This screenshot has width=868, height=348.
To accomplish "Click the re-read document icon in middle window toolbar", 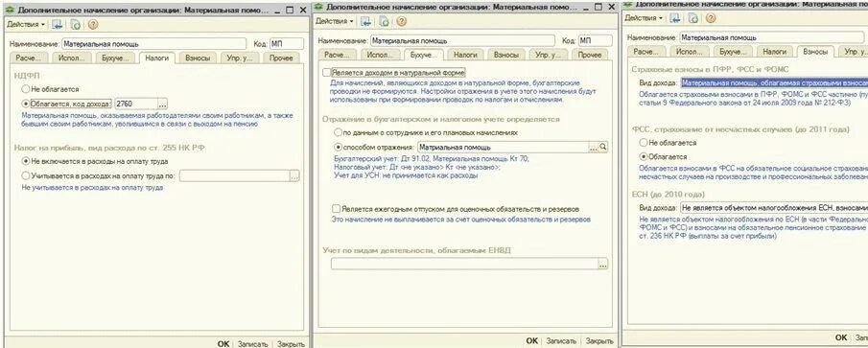I will [x=385, y=21].
